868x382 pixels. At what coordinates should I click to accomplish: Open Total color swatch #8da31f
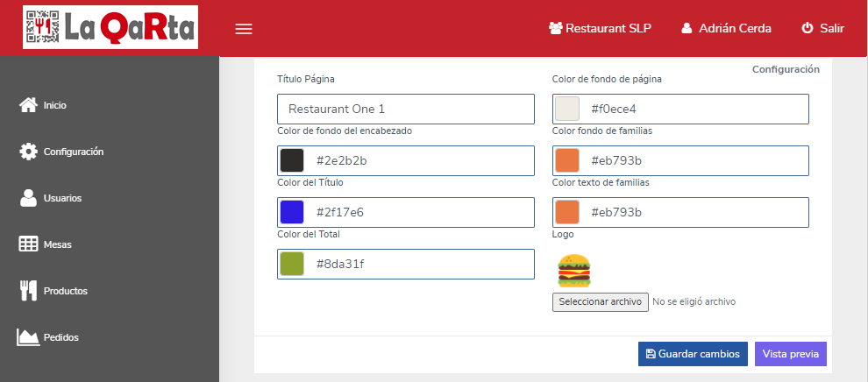(292, 265)
